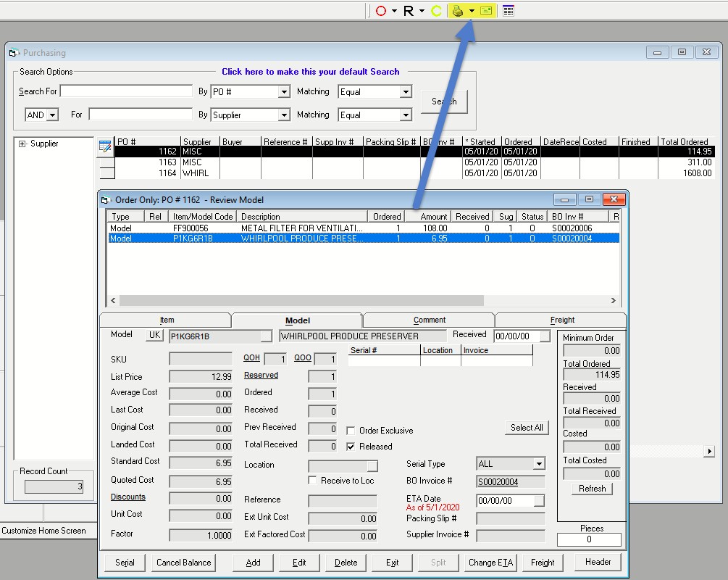
Task: Click Customize Home Screen
Action: point(43,531)
